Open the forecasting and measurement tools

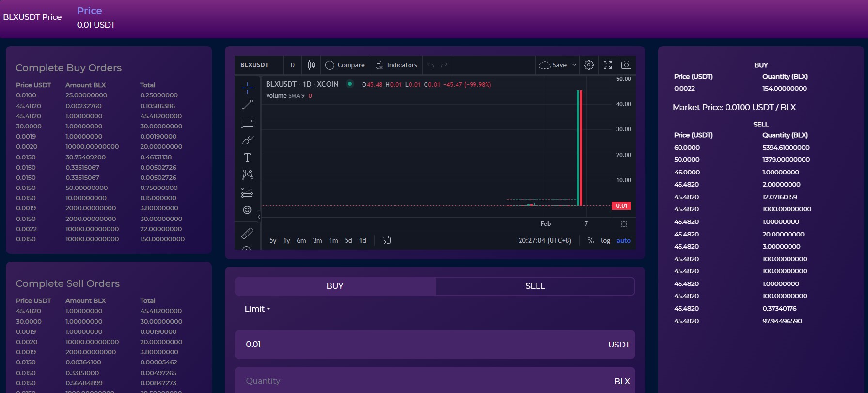pyautogui.click(x=247, y=192)
